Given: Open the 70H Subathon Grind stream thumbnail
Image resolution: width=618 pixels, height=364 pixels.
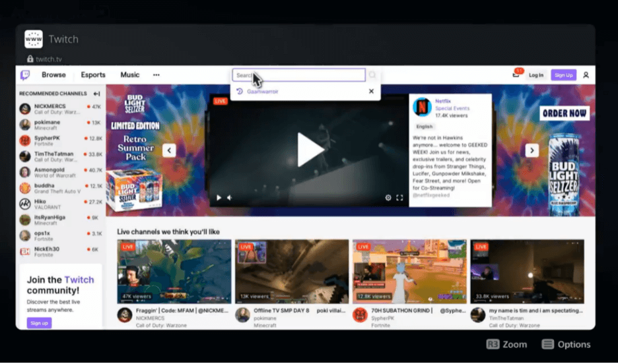Looking at the screenshot, I should pyautogui.click(x=409, y=272).
